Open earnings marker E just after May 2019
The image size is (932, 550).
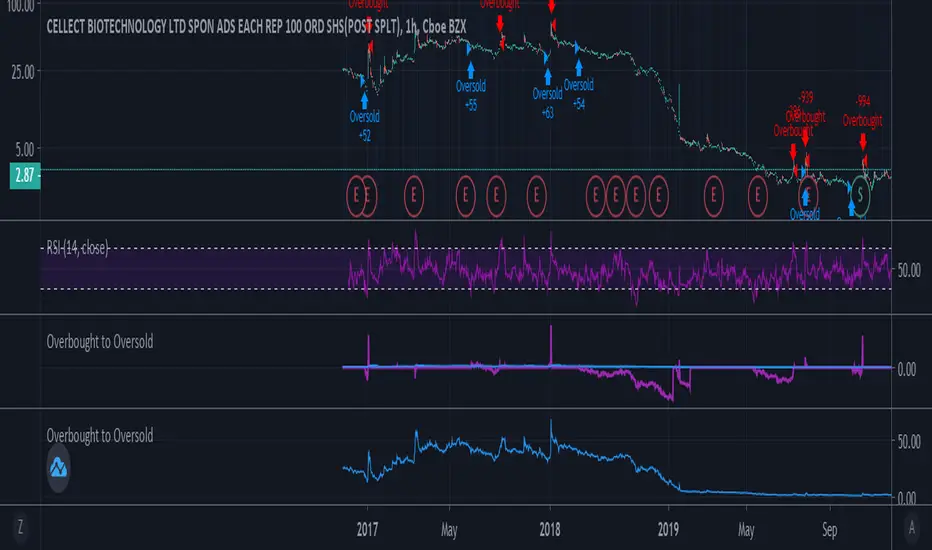[757, 195]
